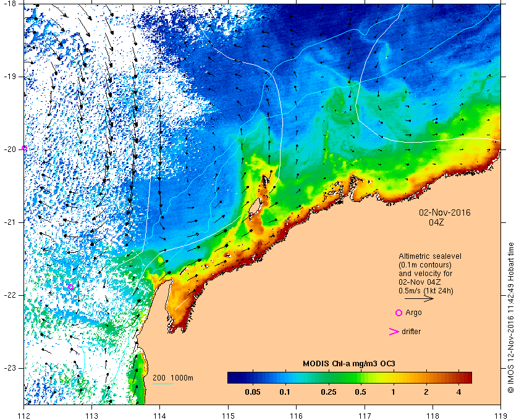Click the colorbar tick label '0.5'

pyautogui.click(x=360, y=393)
